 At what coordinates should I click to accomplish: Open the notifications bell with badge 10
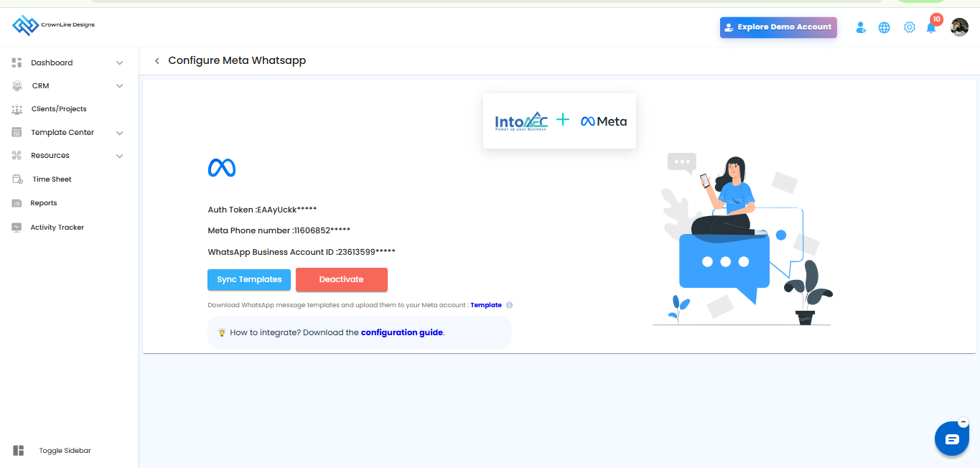coord(932,26)
